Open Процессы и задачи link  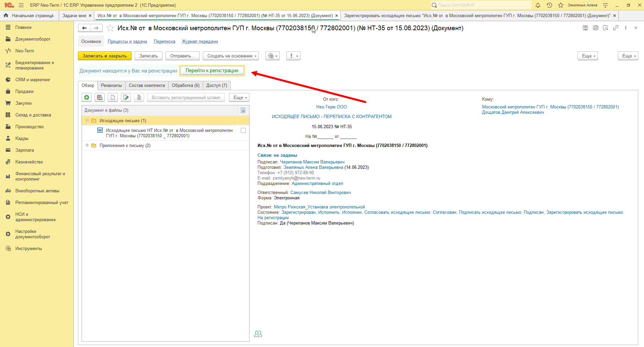[x=127, y=42]
